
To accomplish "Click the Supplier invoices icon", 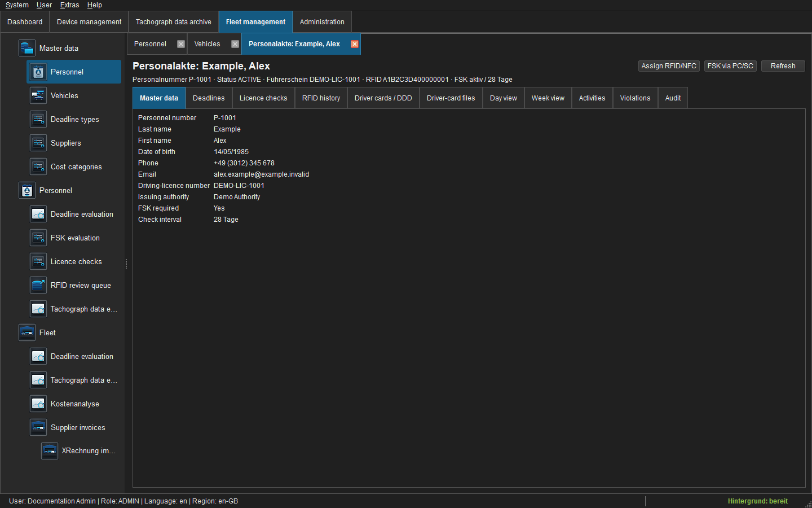I will coord(38,427).
